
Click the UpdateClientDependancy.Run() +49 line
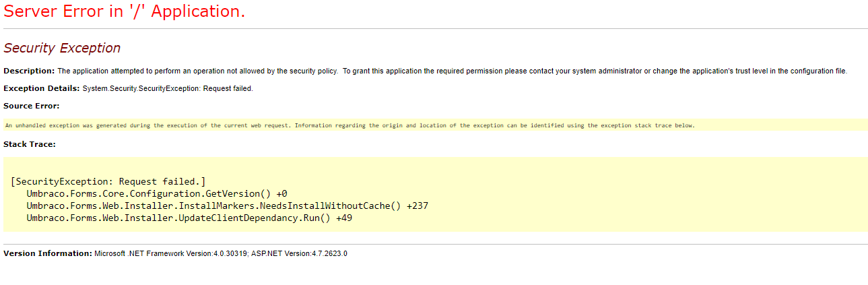pos(190,218)
